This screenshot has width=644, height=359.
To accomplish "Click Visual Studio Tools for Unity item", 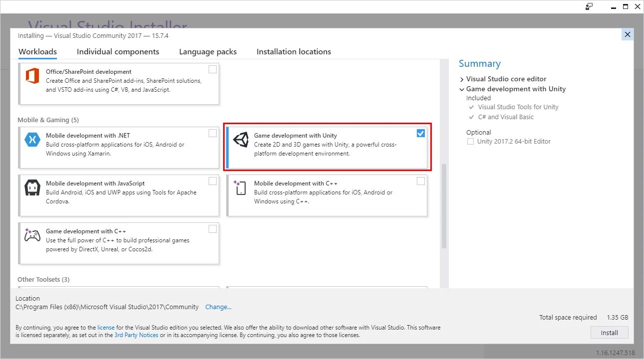I will click(518, 107).
